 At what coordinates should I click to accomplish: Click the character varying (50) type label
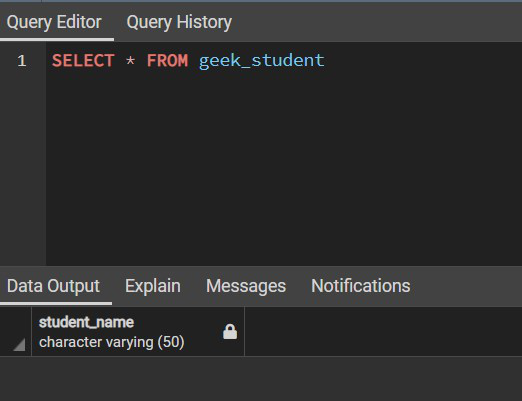click(x=112, y=342)
